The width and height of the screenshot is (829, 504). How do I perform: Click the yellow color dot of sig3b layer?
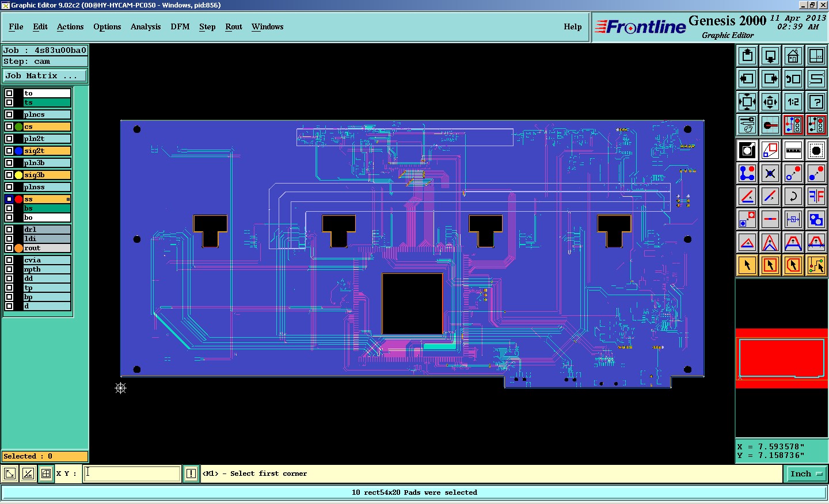coord(18,175)
